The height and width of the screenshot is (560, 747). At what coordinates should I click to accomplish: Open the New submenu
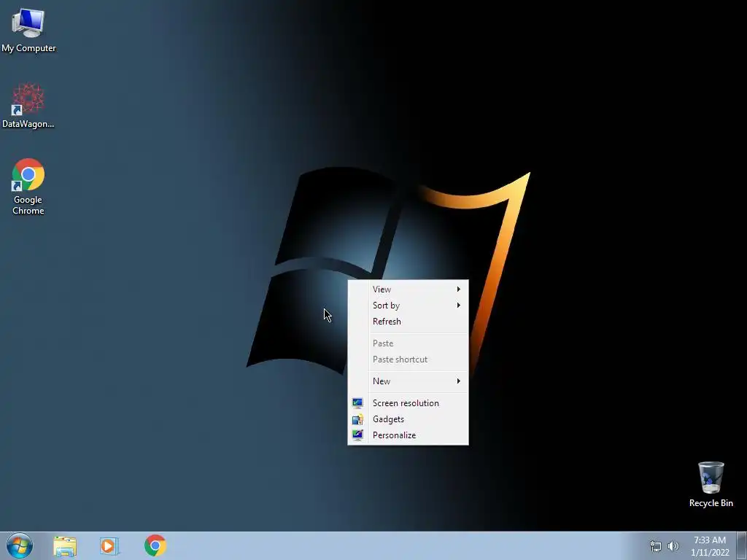[409, 381]
